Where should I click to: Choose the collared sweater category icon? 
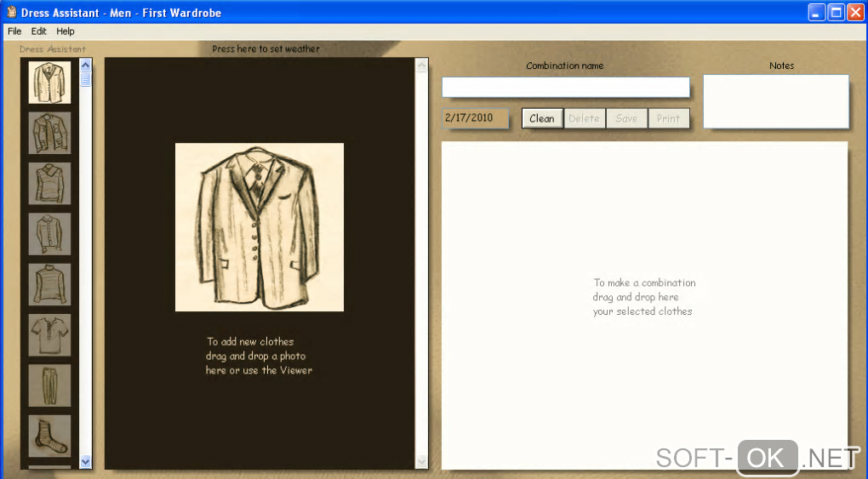point(50,183)
